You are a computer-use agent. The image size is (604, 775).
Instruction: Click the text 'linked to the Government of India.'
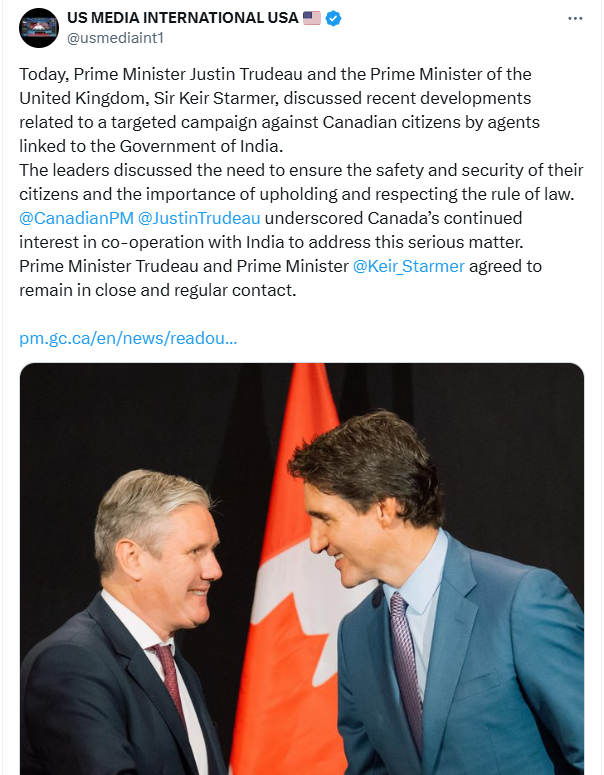click(151, 146)
